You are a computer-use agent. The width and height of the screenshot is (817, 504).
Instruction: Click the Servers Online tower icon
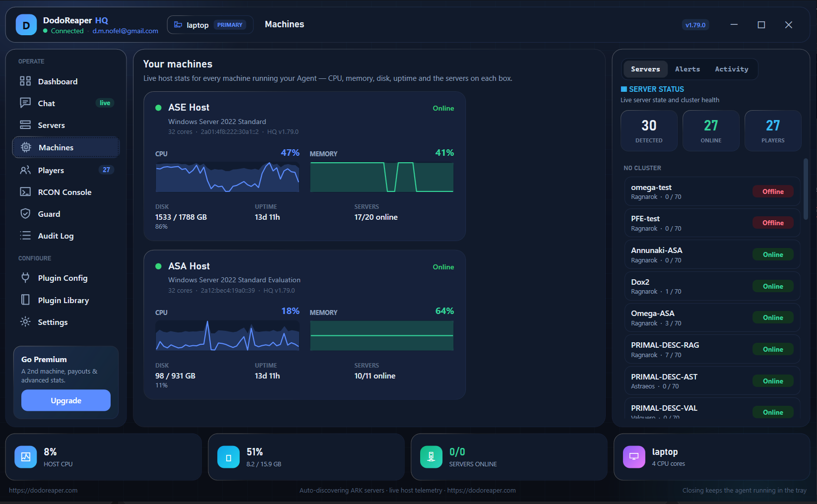[x=431, y=457]
